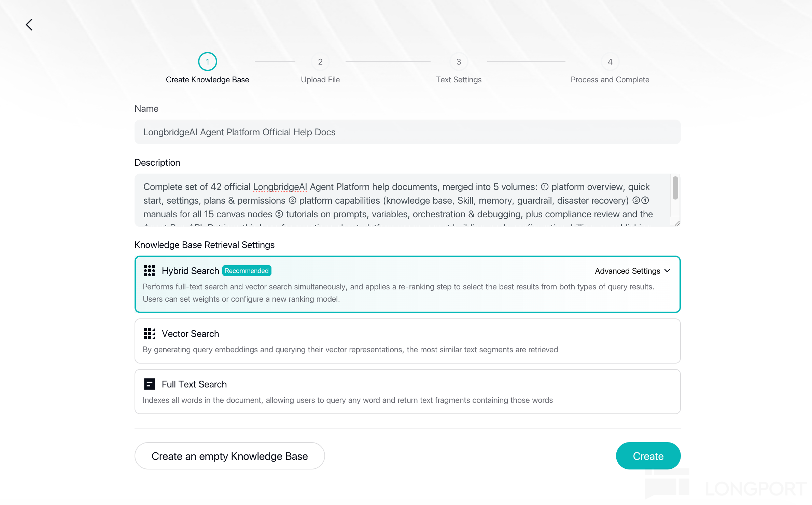The width and height of the screenshot is (812, 505).
Task: Select the Vector Search retrieval option
Action: pos(407,341)
